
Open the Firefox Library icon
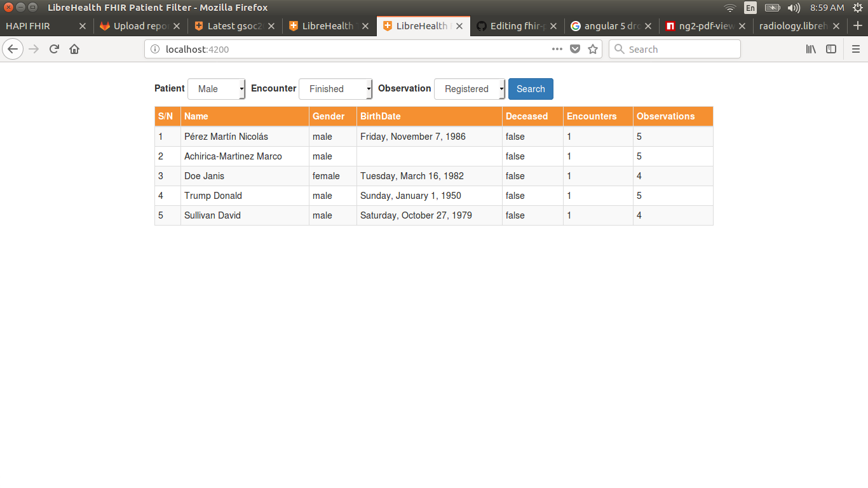[811, 49]
